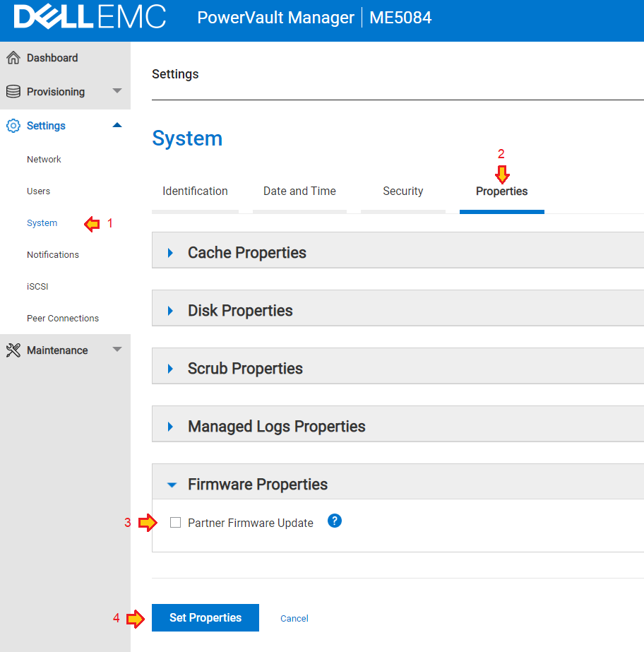Switch to the Security tab

[403, 191]
